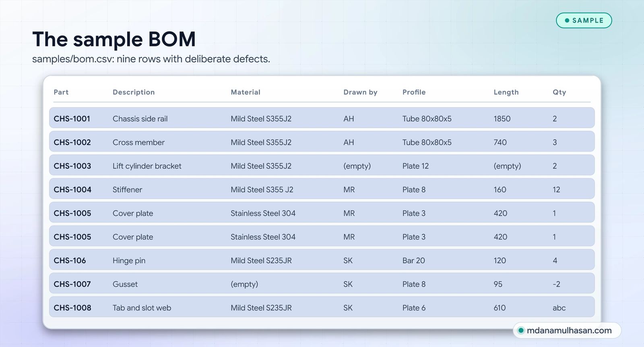Click the negative quantity -2
This screenshot has width=644, height=347.
click(x=556, y=285)
